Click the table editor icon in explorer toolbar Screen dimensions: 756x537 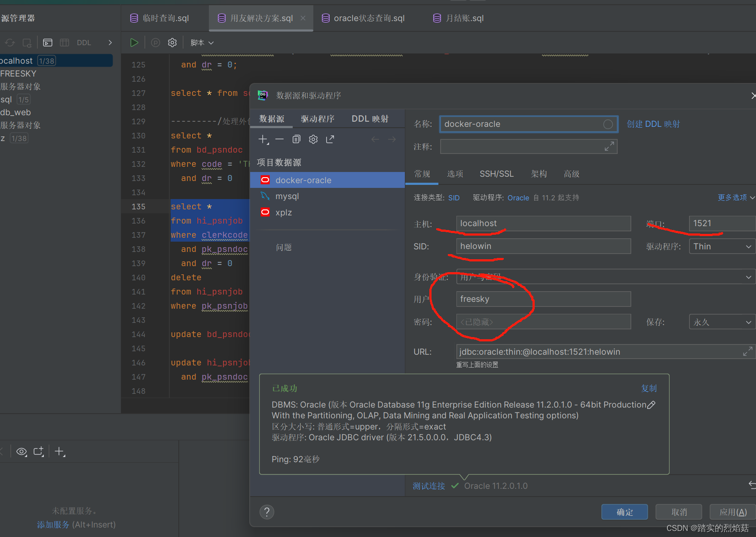tap(64, 43)
